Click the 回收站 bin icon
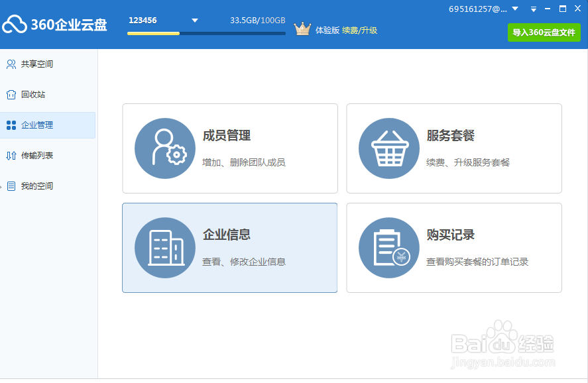This screenshot has height=383, width=588. pyautogui.click(x=11, y=95)
